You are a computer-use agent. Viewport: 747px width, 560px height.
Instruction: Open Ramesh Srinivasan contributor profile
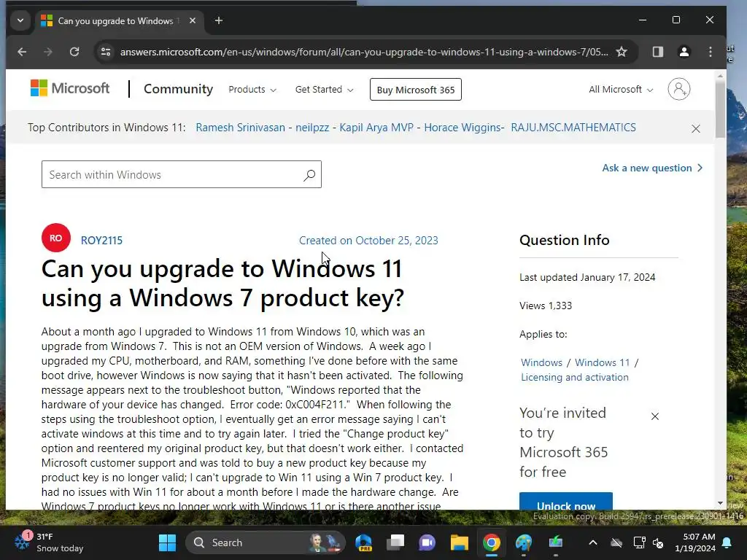click(x=240, y=128)
